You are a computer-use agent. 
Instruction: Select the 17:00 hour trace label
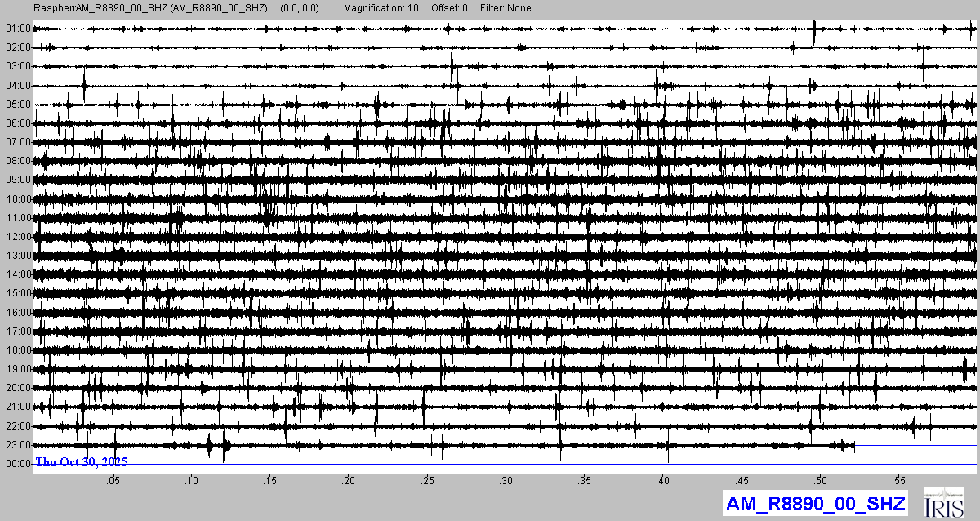click(x=17, y=332)
